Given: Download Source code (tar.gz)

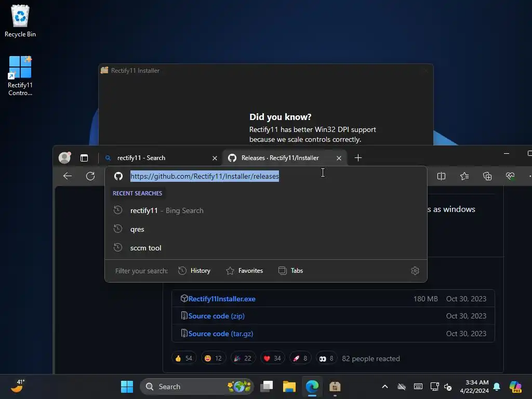Looking at the screenshot, I should click(220, 334).
